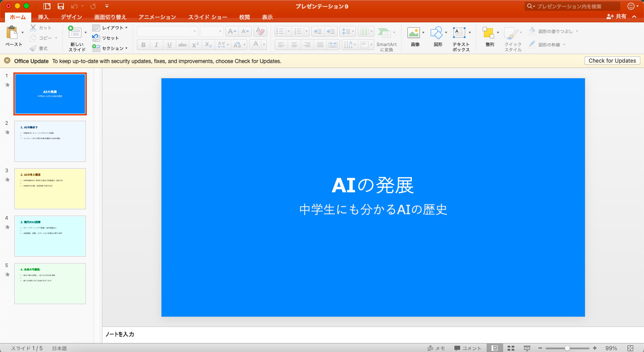Click the search presentation field
Viewport: 644px width, 352px height.
click(573, 6)
